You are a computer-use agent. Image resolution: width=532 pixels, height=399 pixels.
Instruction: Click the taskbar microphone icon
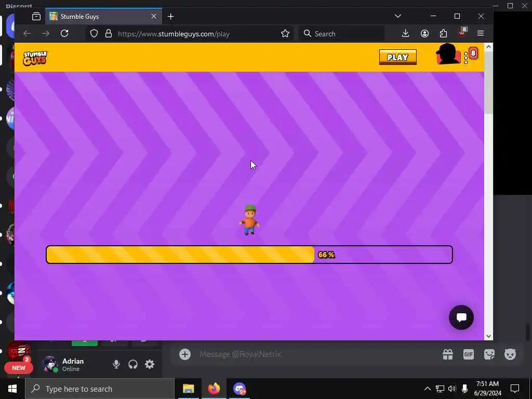tap(464, 389)
